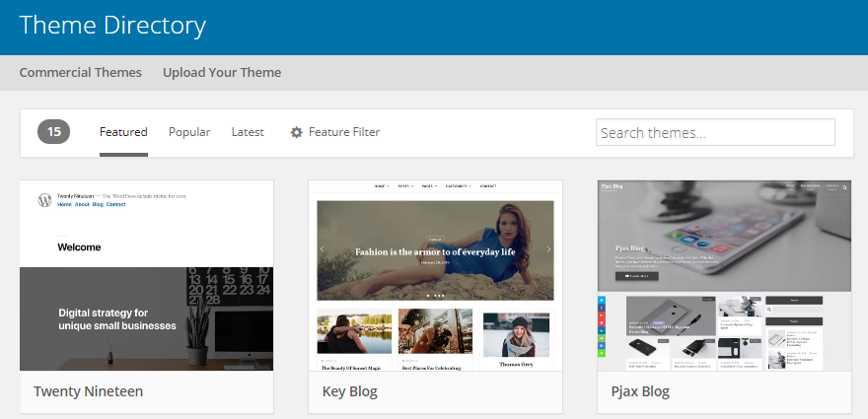Click the Theme Directory heading
Viewport: 868px width, 419px height.
[112, 26]
